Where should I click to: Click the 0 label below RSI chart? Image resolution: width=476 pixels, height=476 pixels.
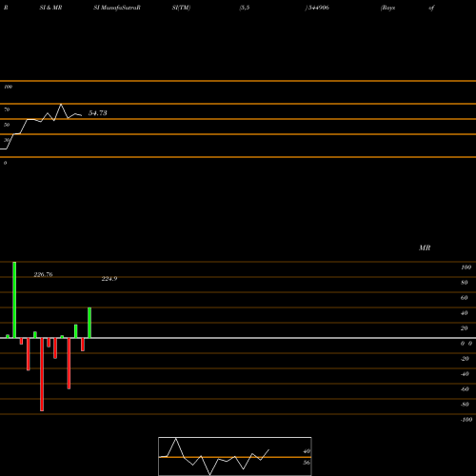[x=5, y=163]
